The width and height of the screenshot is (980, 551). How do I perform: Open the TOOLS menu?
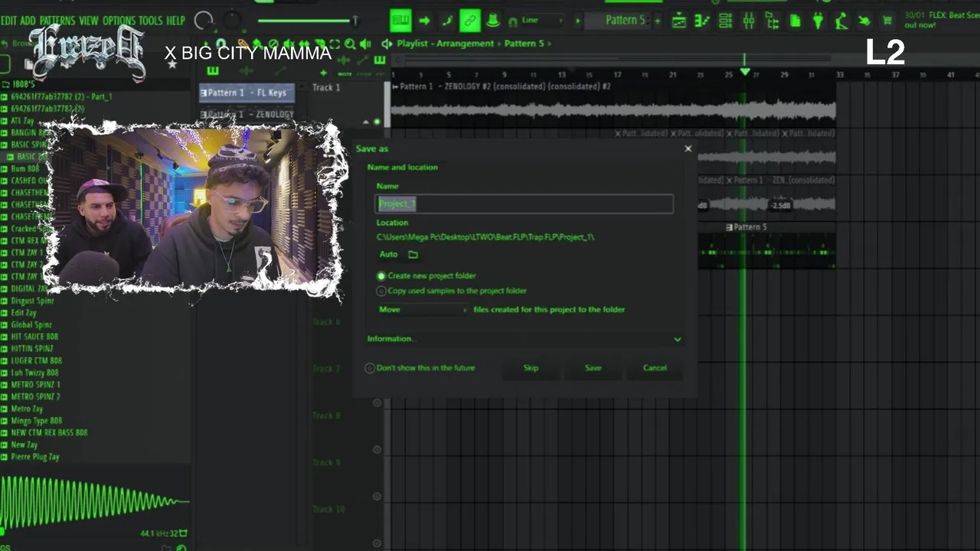pyautogui.click(x=151, y=21)
